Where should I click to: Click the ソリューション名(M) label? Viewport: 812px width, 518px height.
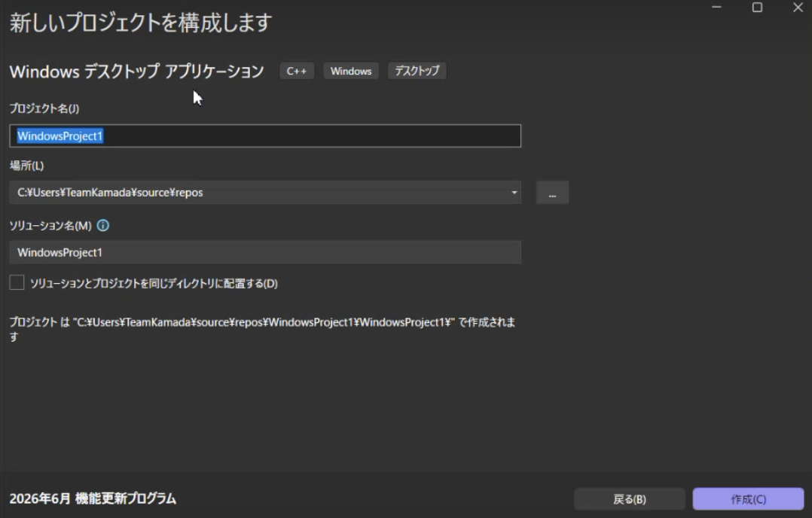coord(50,226)
